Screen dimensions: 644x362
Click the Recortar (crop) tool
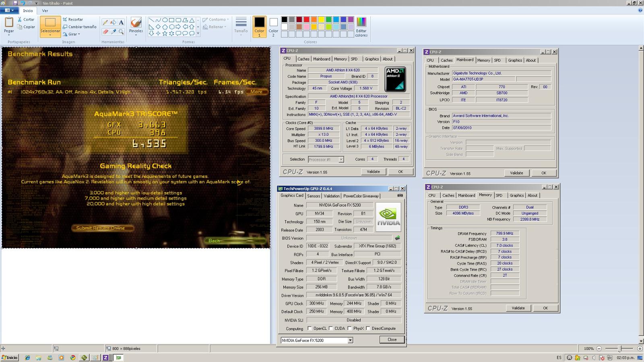[73, 19]
